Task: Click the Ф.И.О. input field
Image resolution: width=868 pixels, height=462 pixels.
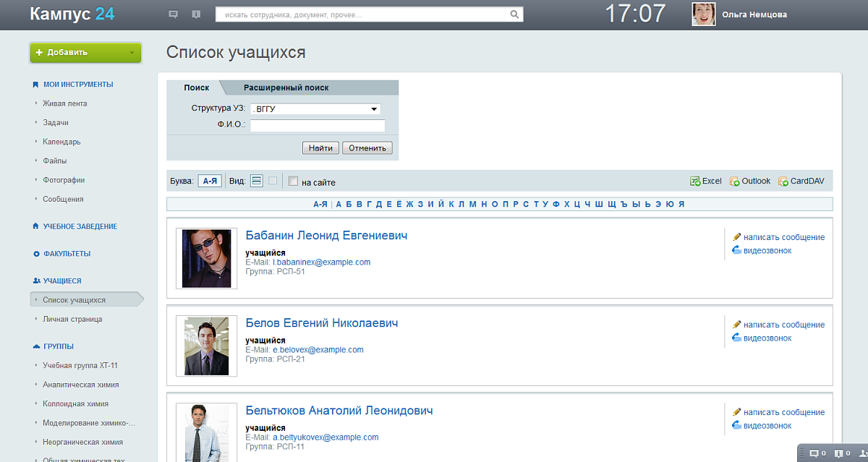Action: point(318,126)
